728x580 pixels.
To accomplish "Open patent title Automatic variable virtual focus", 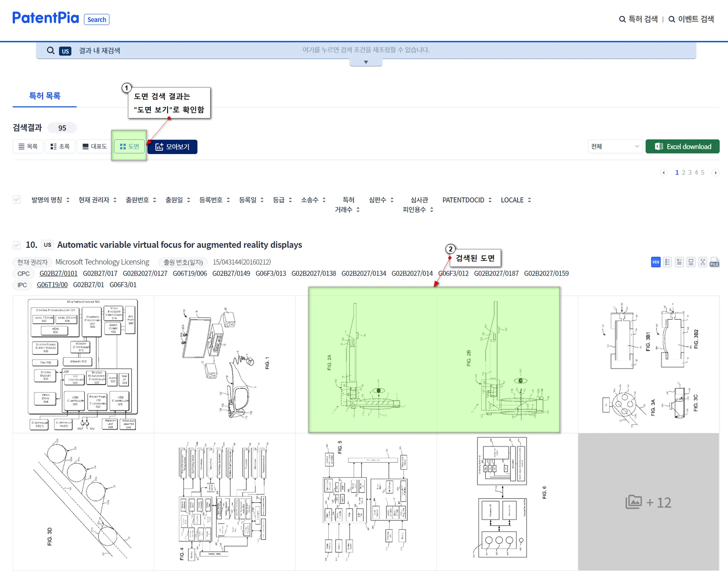I will click(180, 245).
